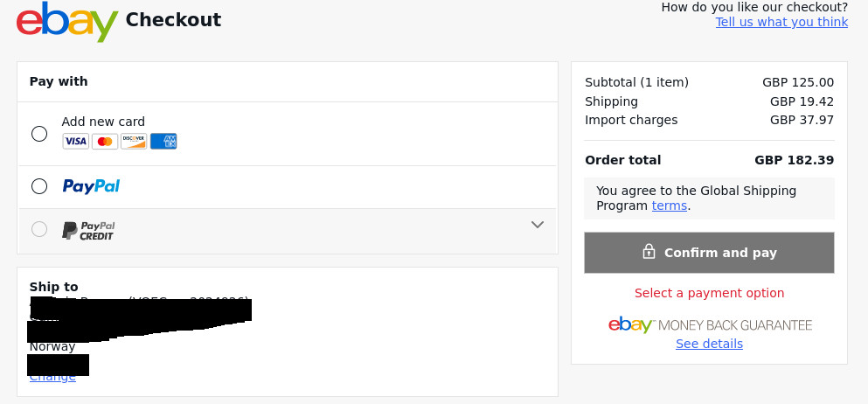This screenshot has height=404, width=868.
Task: Select the PayPal radio button
Action: (x=39, y=186)
